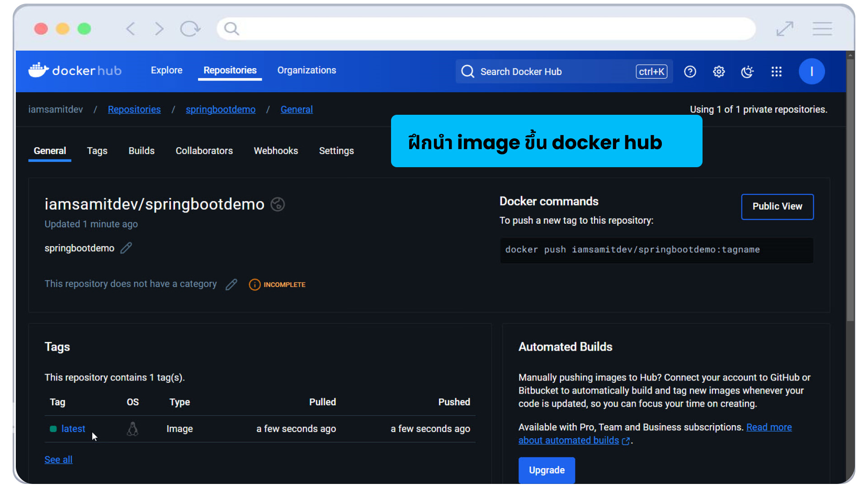Switch to the Settings tab

coord(336,151)
